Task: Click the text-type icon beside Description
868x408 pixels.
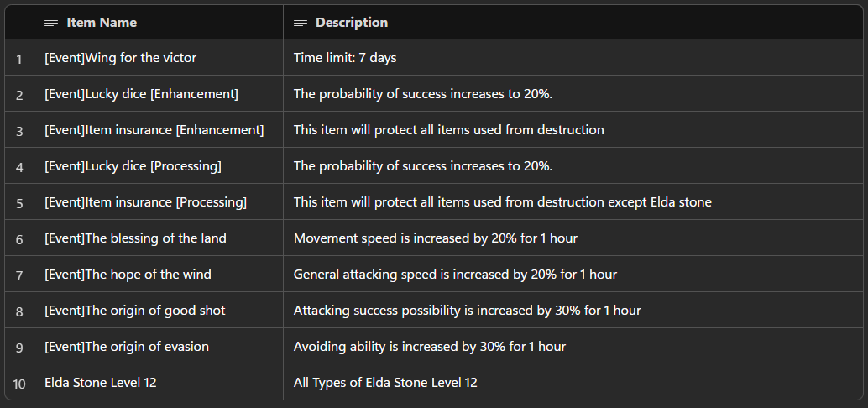Action: (300, 22)
